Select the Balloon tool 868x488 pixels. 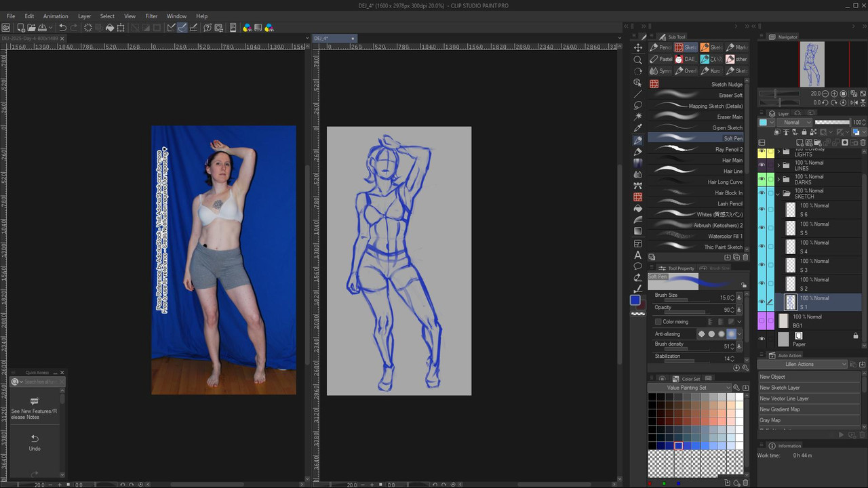tap(637, 266)
